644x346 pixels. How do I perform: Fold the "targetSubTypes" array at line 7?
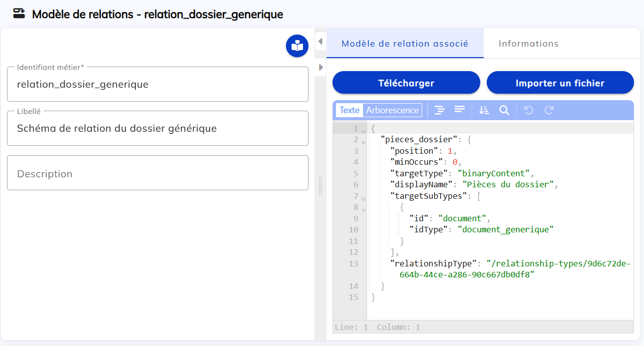pos(364,198)
